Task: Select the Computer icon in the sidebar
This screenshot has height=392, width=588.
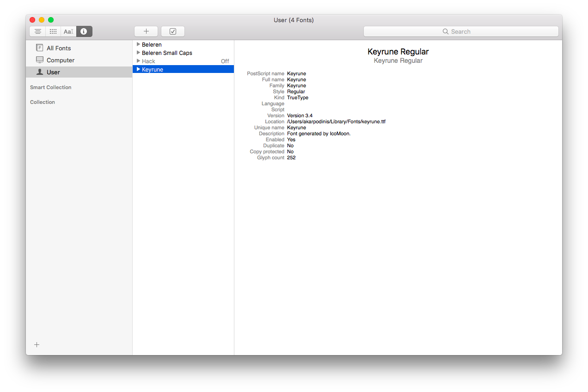Action: pos(39,60)
